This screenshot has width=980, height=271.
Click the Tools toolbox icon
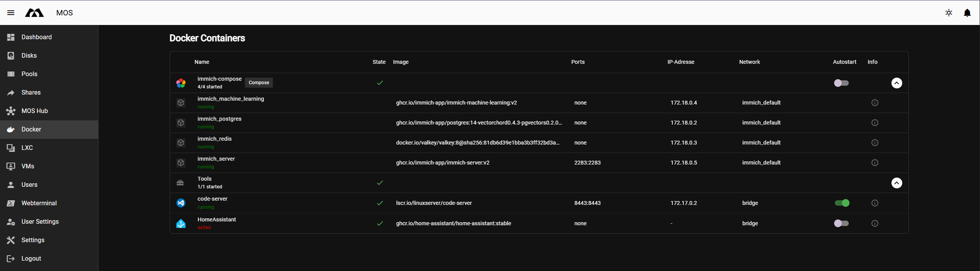click(180, 183)
